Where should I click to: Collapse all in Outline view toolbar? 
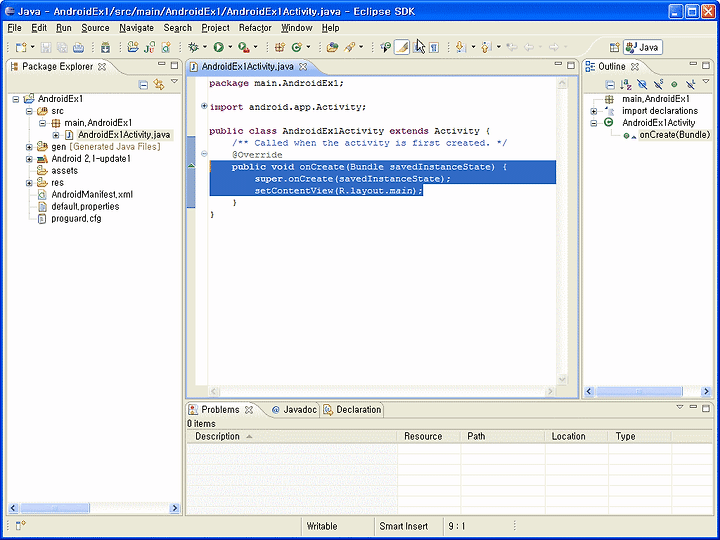pos(610,84)
